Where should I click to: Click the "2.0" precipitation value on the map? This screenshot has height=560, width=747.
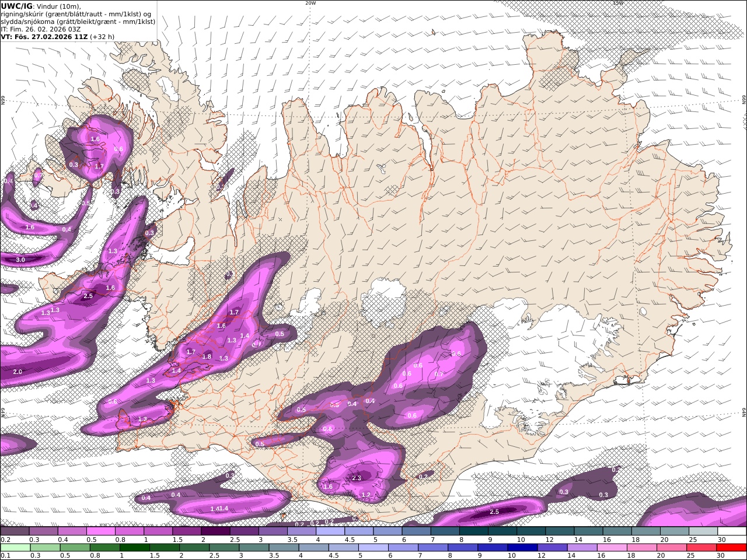pyautogui.click(x=18, y=372)
